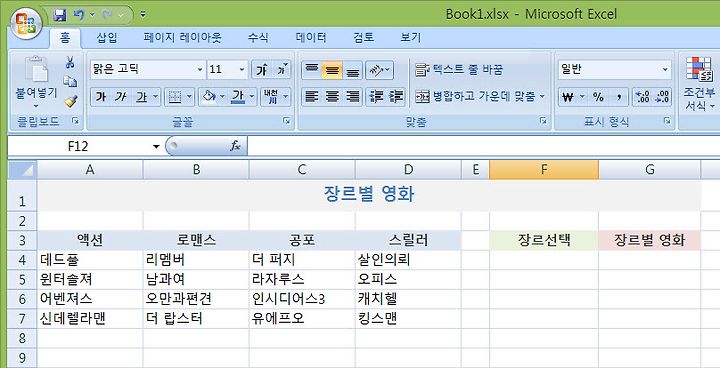Open the number format dropdown (일반)
720x368 pixels.
(665, 70)
